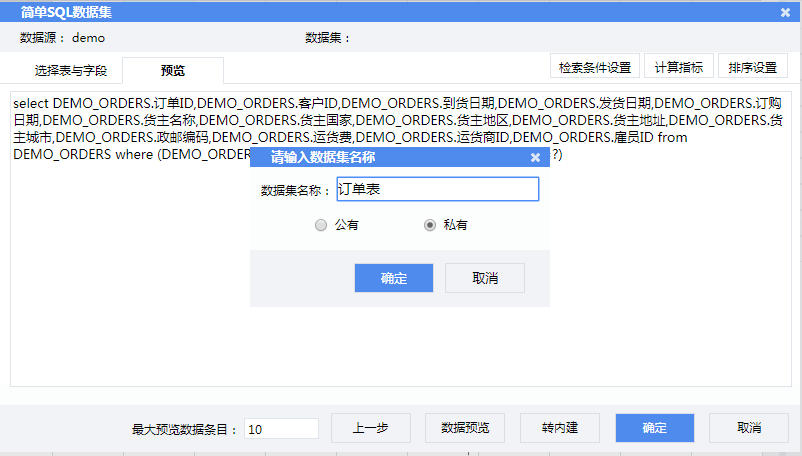Confirm the dataset name with popup 确定
802x456 pixels.
point(394,278)
